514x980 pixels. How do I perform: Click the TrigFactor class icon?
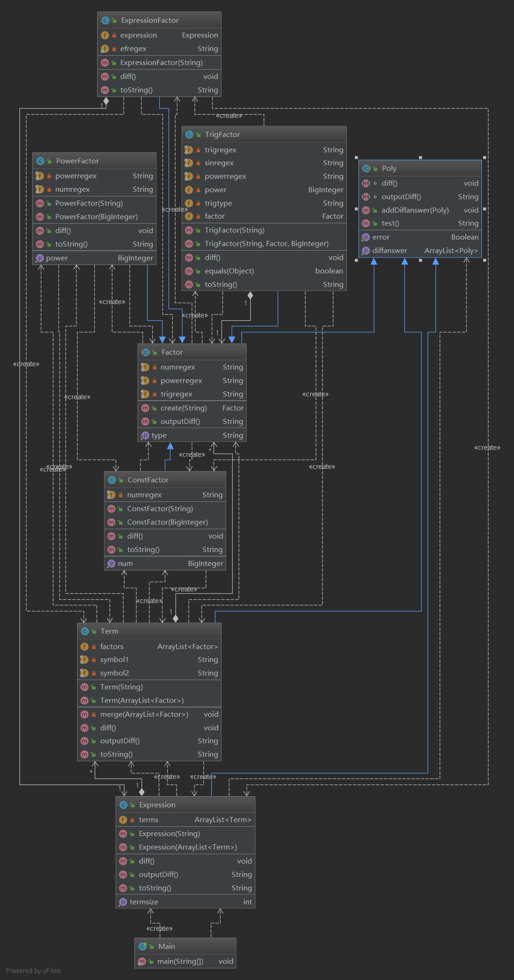pos(189,135)
